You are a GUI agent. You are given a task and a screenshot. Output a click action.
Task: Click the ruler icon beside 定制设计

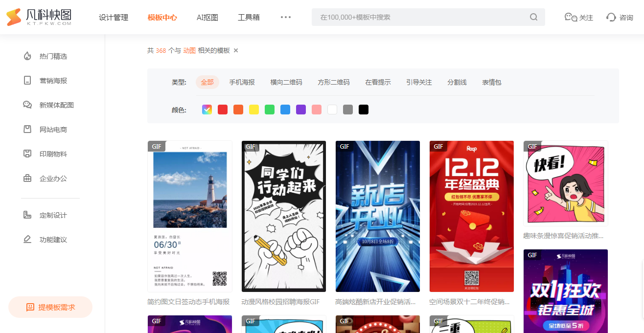(27, 215)
